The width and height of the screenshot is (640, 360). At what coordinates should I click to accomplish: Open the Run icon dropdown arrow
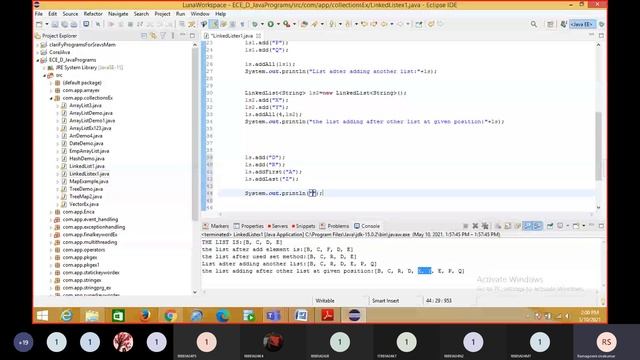point(278,24)
